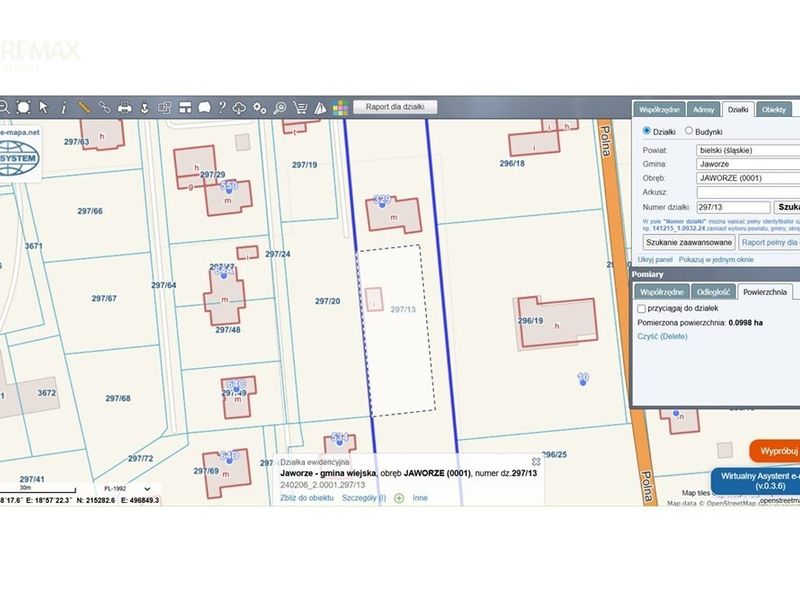Image resolution: width=800 pixels, height=600 pixels.
Task: Select the Budynki radio button
Action: click(689, 131)
